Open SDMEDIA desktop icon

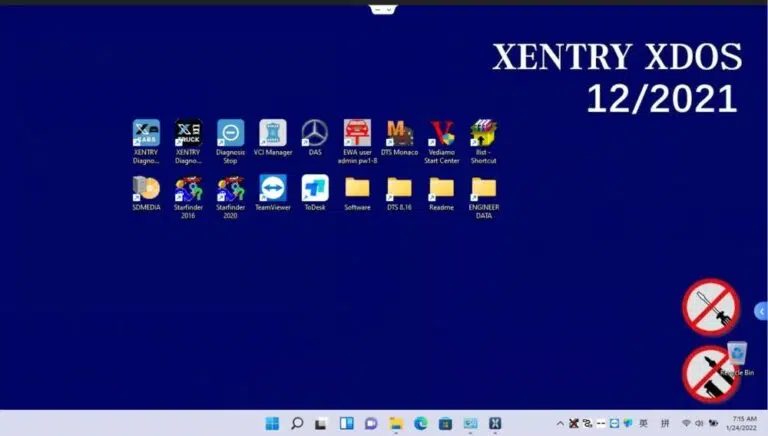(x=146, y=188)
